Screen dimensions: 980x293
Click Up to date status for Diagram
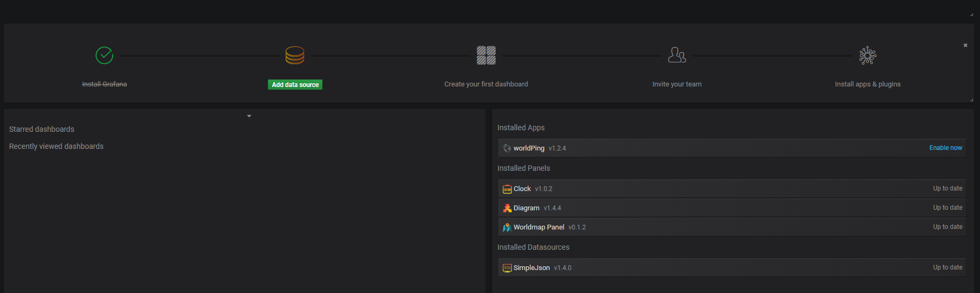tap(947, 208)
